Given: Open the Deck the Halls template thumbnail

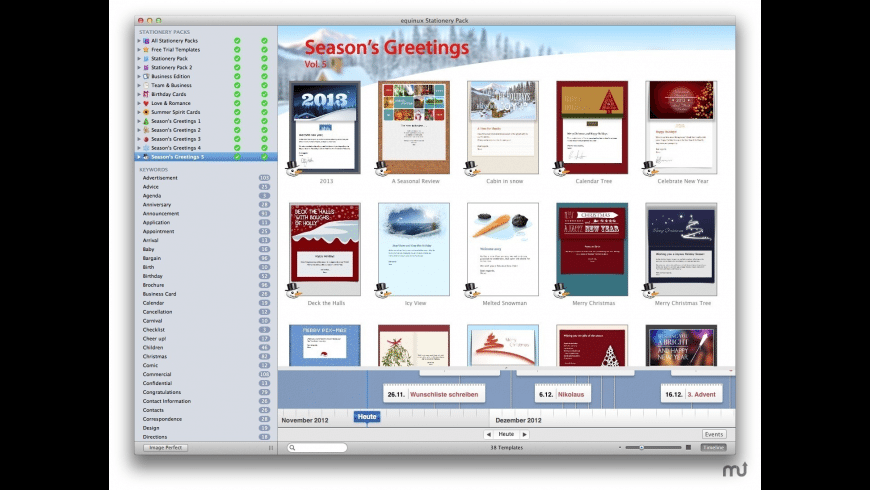Looking at the screenshot, I should click(325, 249).
